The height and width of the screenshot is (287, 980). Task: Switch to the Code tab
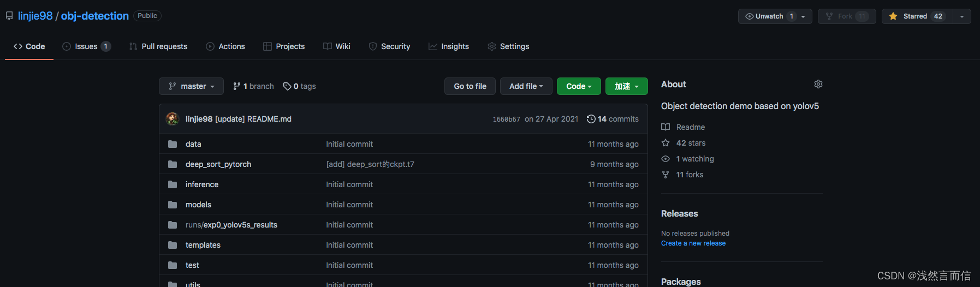pyautogui.click(x=29, y=46)
